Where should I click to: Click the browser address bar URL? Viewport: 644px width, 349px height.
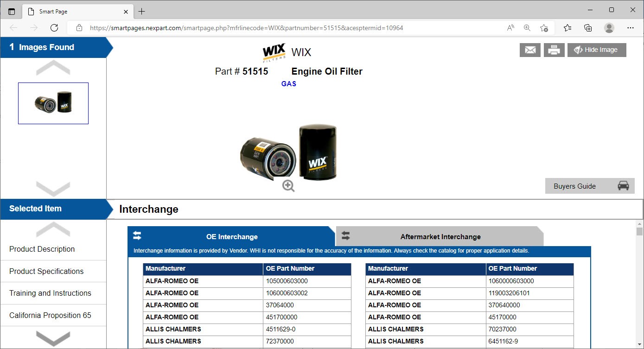coord(246,28)
